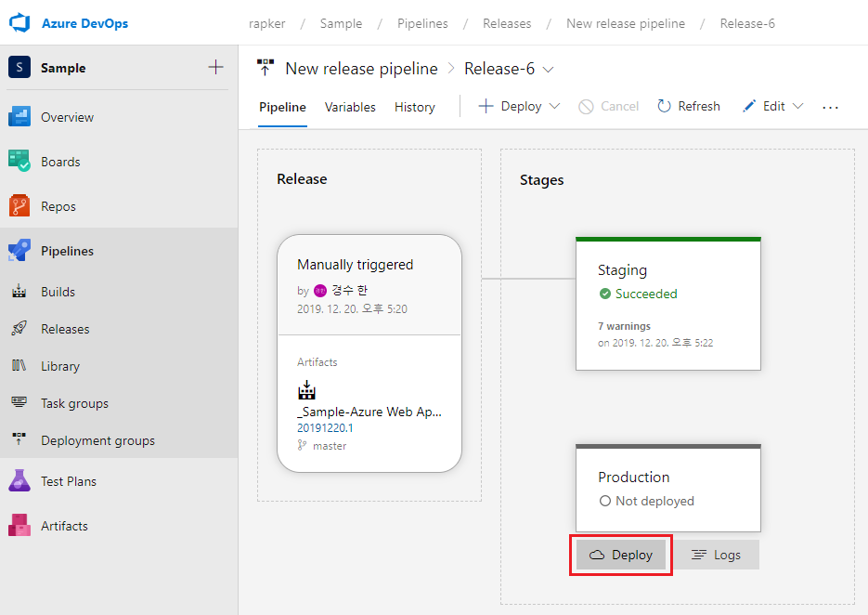
Task: Click the user avatar next to 경수 한
Action: (x=320, y=291)
